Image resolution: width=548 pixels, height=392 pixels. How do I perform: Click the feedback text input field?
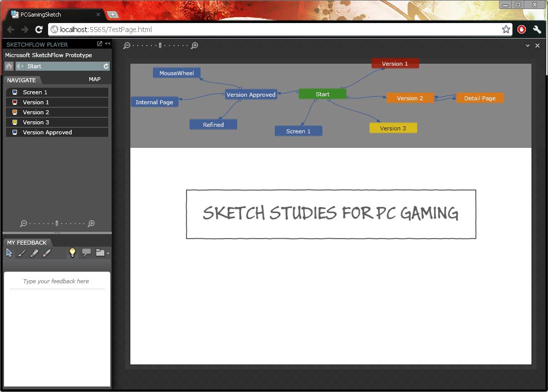pos(57,281)
